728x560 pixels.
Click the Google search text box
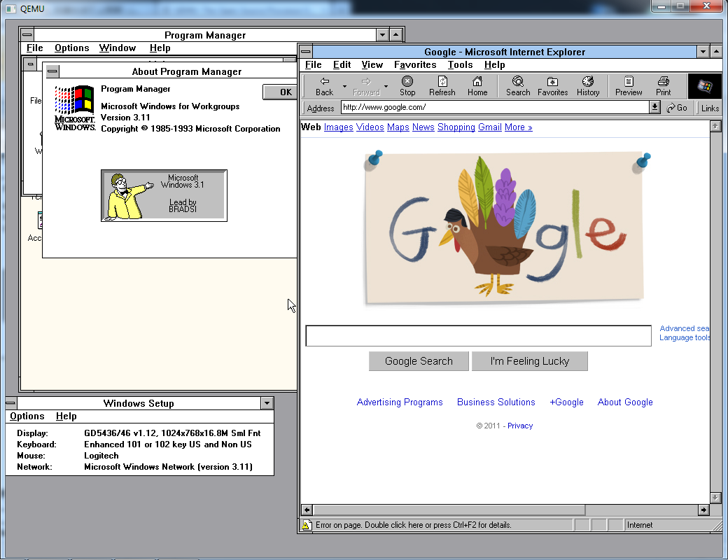[478, 336]
